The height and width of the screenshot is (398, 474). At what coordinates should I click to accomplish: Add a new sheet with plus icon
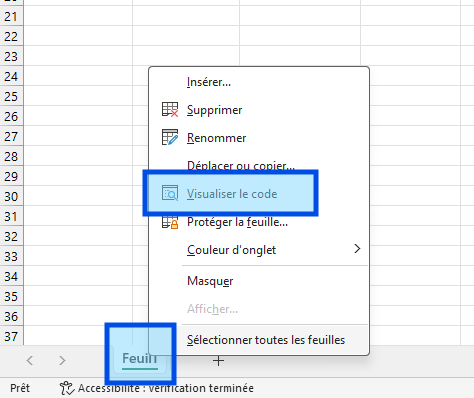[218, 360]
